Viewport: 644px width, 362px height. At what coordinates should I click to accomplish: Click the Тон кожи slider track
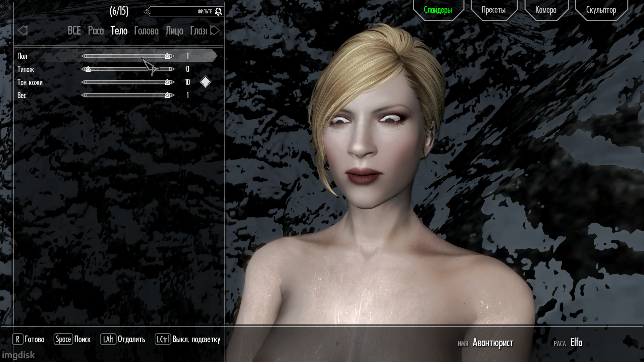pos(128,82)
